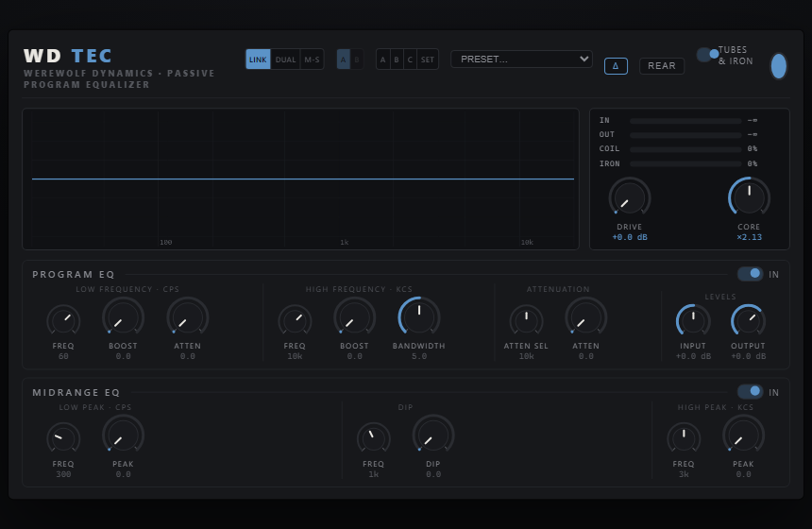This screenshot has height=529, width=812.
Task: Click the IRON meter bar
Action: (x=685, y=163)
